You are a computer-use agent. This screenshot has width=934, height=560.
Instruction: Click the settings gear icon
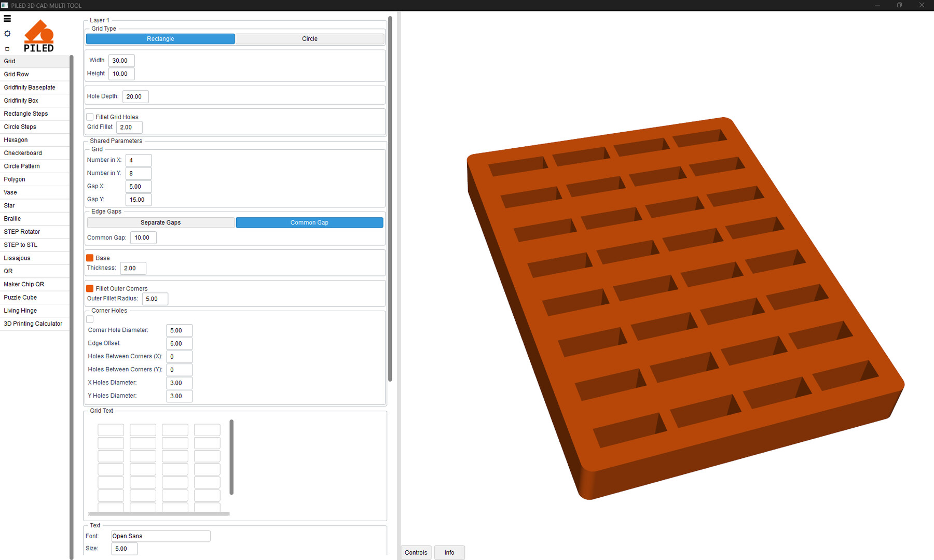(7, 34)
